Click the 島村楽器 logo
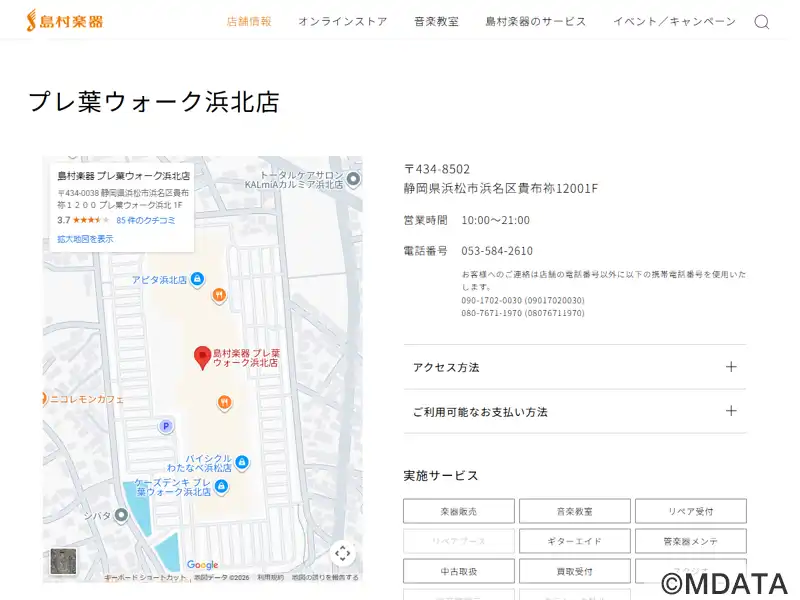 tap(65, 21)
